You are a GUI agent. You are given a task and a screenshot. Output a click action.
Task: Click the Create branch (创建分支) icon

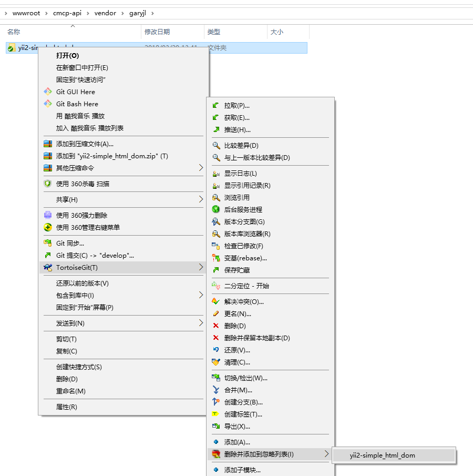tap(215, 402)
